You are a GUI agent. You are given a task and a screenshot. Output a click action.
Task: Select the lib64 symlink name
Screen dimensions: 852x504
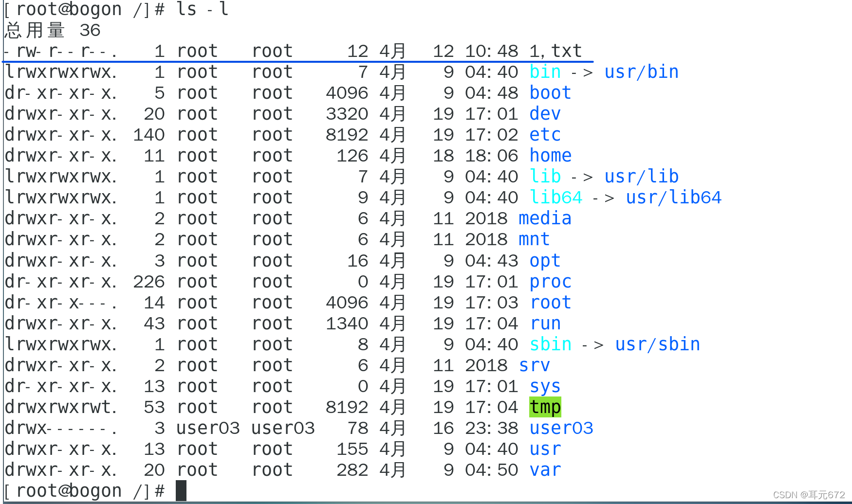click(x=556, y=198)
